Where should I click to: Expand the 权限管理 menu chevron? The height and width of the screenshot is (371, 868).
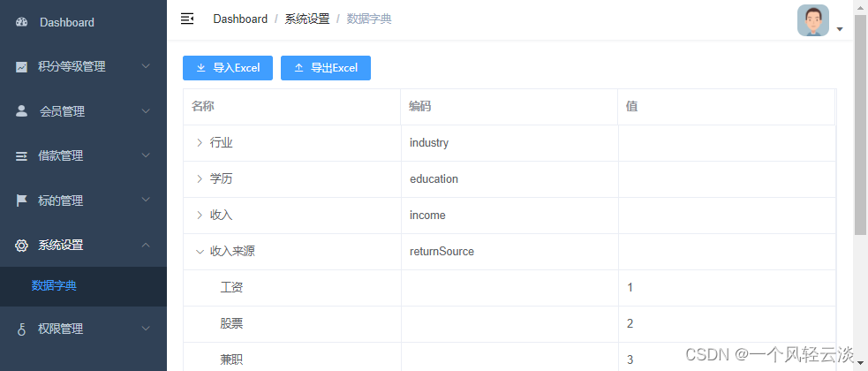click(x=147, y=328)
